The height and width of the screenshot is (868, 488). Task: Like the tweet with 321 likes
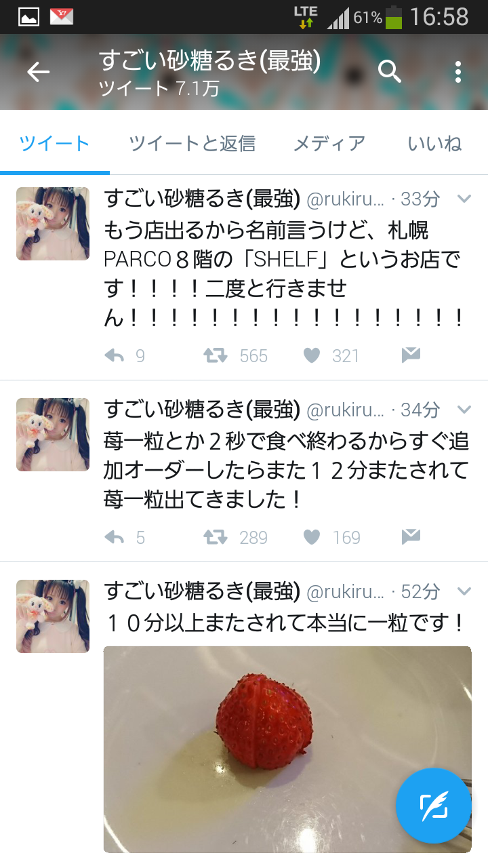coord(312,355)
